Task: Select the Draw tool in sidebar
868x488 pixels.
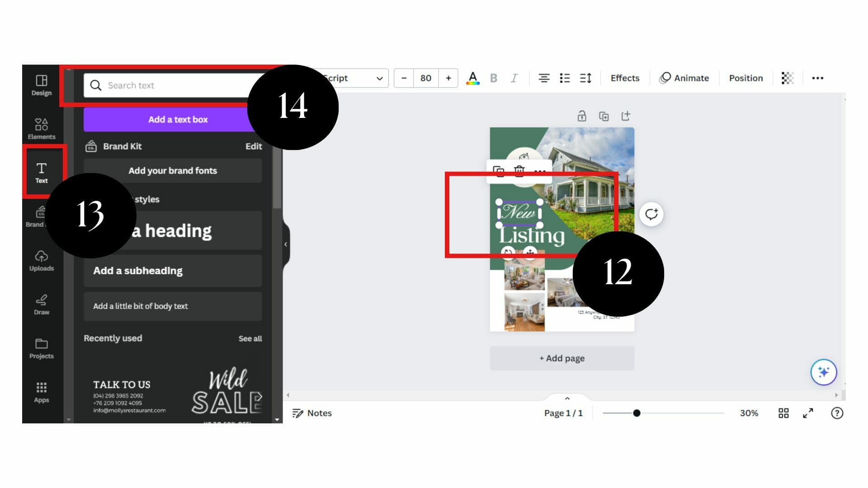Action: point(41,304)
